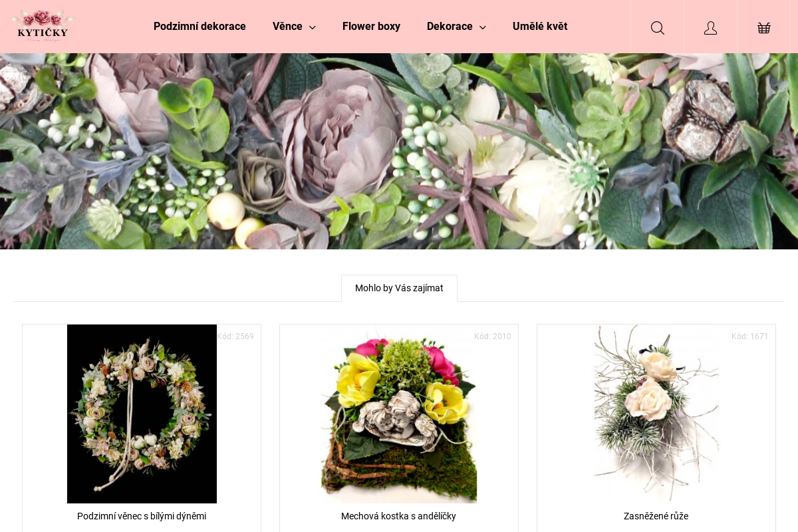Open the Mechová kostka s andělíčky link
Image resolution: width=798 pixels, height=532 pixels.
pos(398,516)
